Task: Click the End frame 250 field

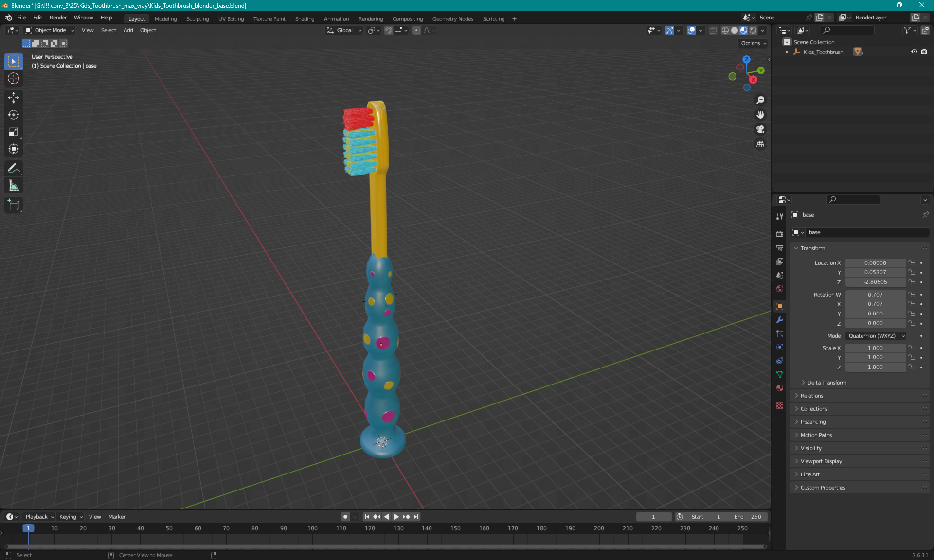Action: 749,517
